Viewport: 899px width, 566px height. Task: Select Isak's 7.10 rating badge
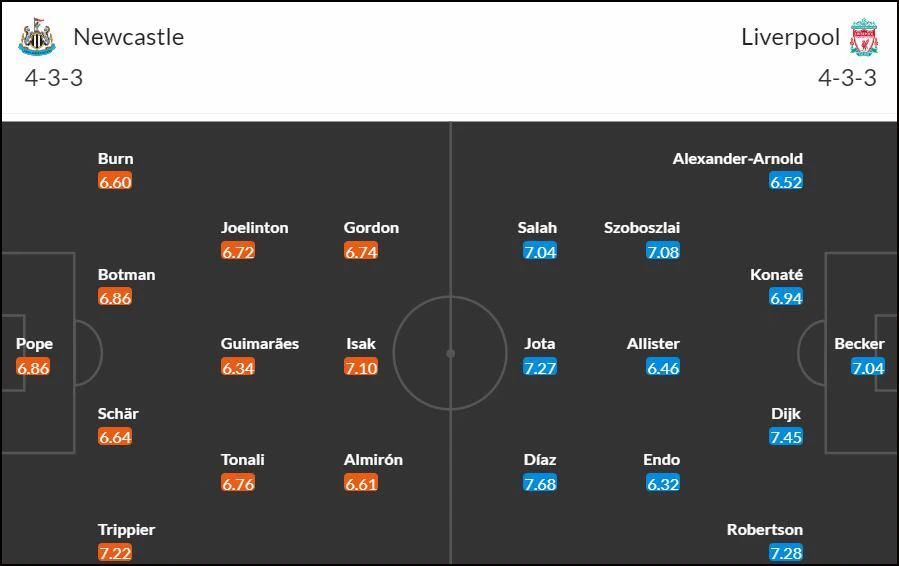(361, 367)
